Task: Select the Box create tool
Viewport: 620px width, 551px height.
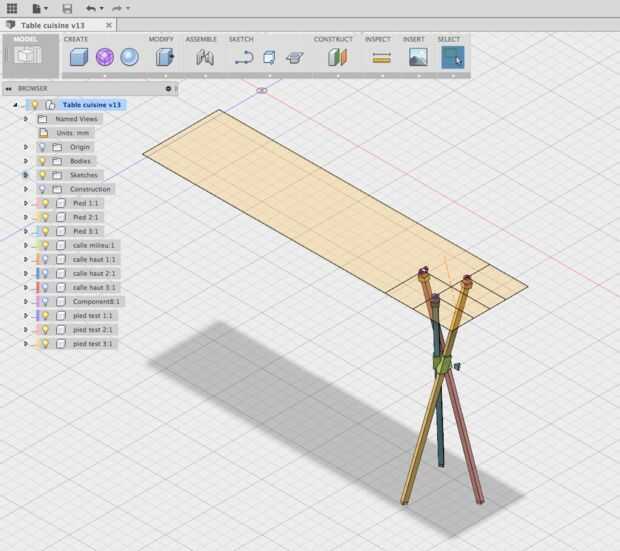Action: (x=79, y=57)
